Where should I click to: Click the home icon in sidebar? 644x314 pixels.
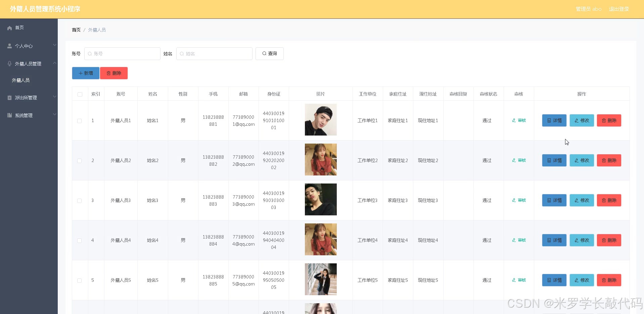click(x=9, y=28)
